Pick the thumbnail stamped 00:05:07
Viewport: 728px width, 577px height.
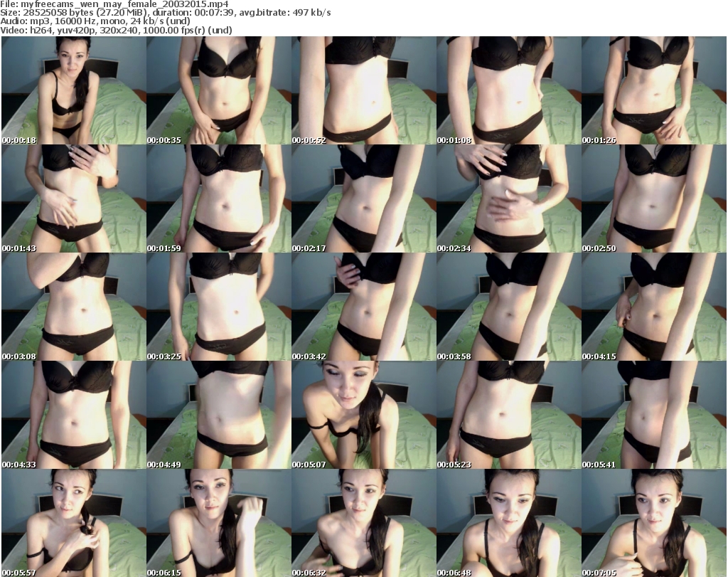(x=363, y=415)
